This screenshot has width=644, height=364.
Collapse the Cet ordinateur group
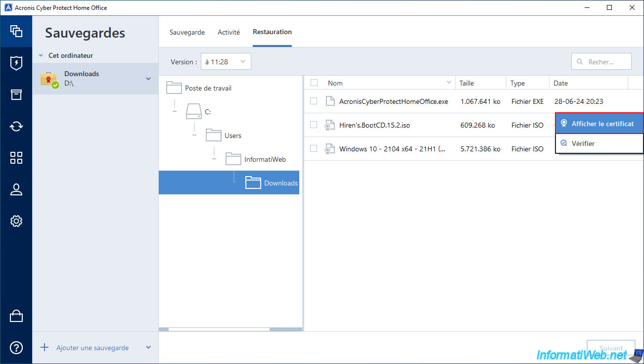tap(41, 56)
